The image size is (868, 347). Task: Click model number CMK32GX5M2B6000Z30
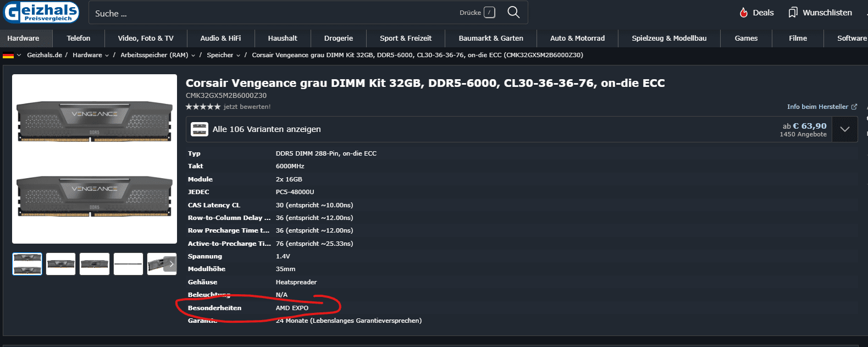(226, 96)
